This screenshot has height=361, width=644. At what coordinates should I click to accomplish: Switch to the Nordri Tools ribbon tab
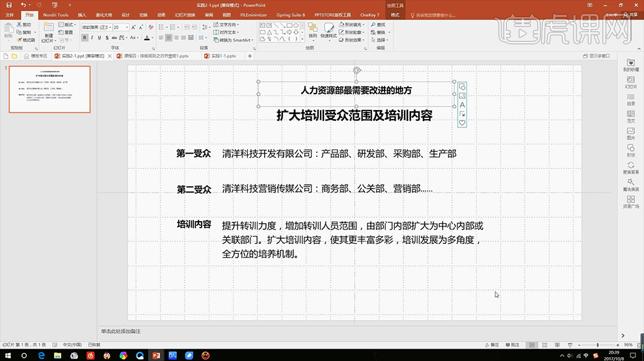coord(55,15)
